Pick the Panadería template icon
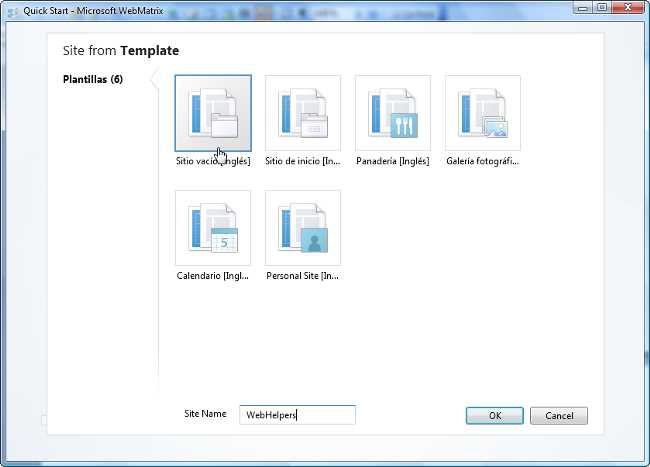The height and width of the screenshot is (467, 650). [393, 112]
